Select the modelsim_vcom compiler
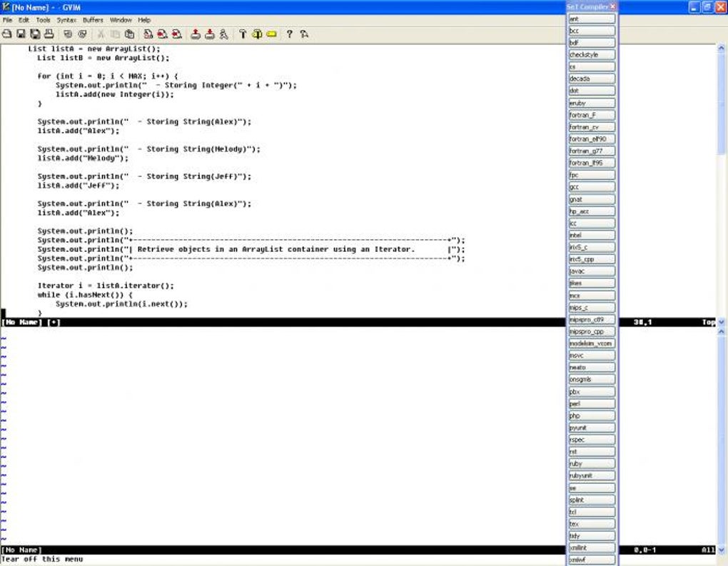 (592, 343)
